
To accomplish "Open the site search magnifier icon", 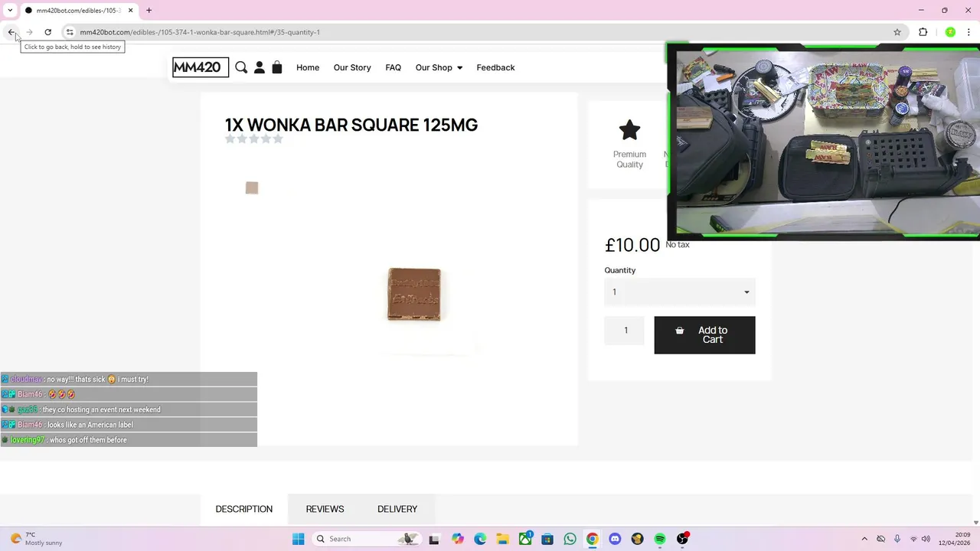I will point(241,67).
